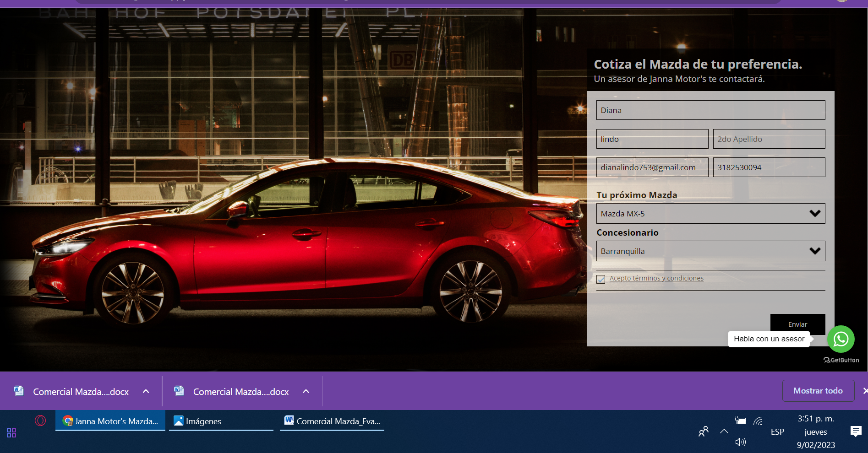Launch Opera browser from taskbar

pyautogui.click(x=40, y=421)
